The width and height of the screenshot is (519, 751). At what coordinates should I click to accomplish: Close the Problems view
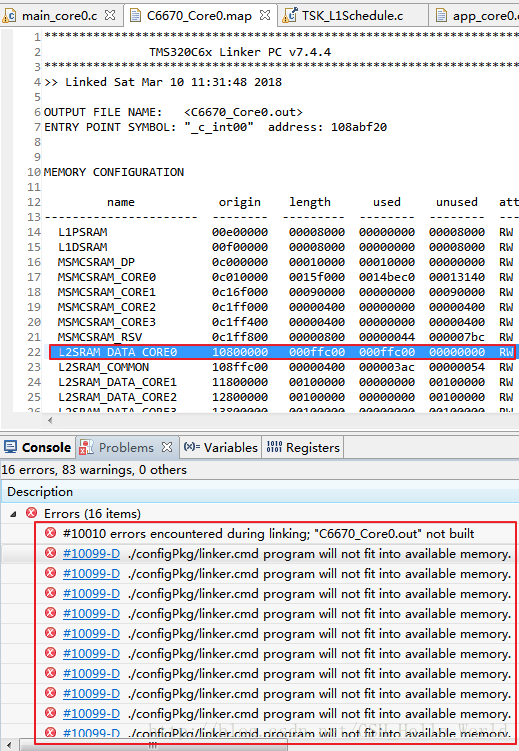[x=167, y=447]
